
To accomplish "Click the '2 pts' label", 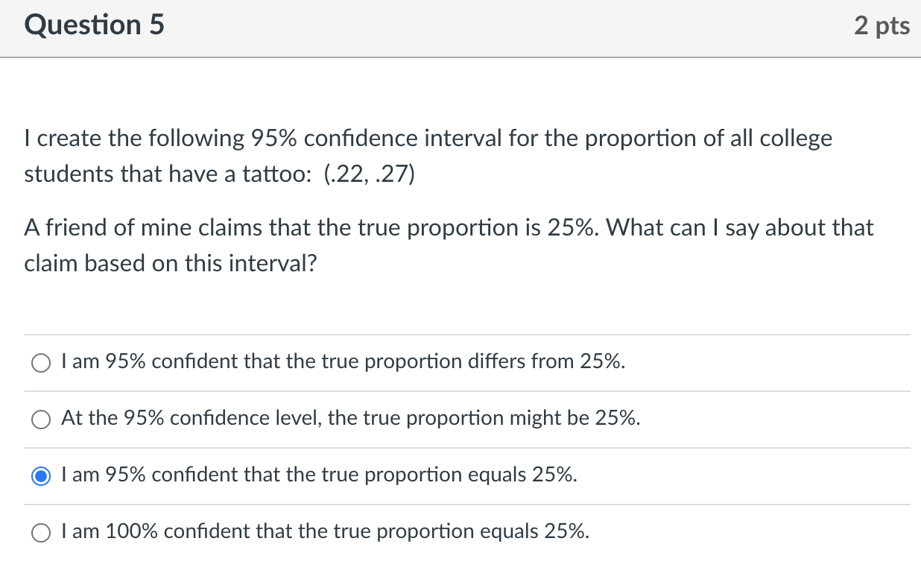I will pos(882,25).
